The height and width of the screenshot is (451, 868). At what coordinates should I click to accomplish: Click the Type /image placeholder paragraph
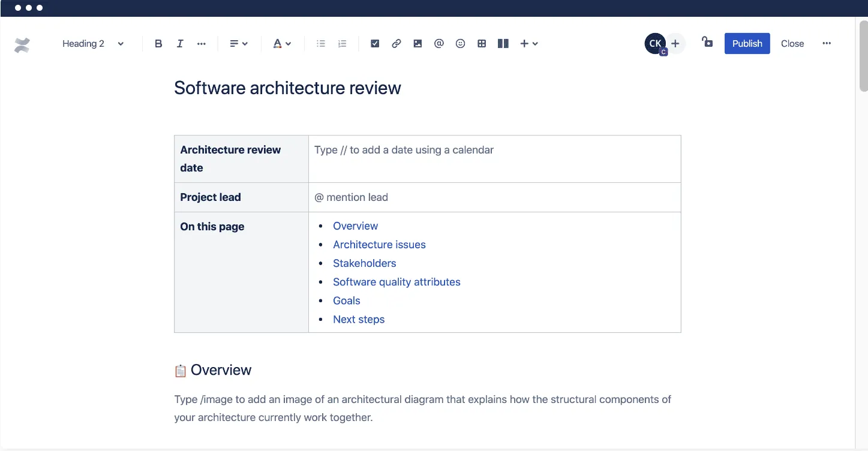tap(423, 408)
